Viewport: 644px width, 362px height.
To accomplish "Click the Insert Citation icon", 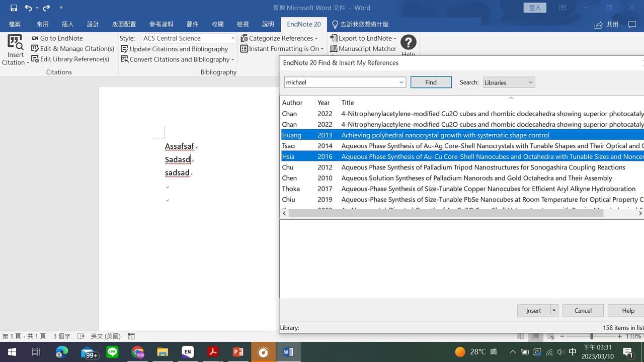I will click(15, 43).
